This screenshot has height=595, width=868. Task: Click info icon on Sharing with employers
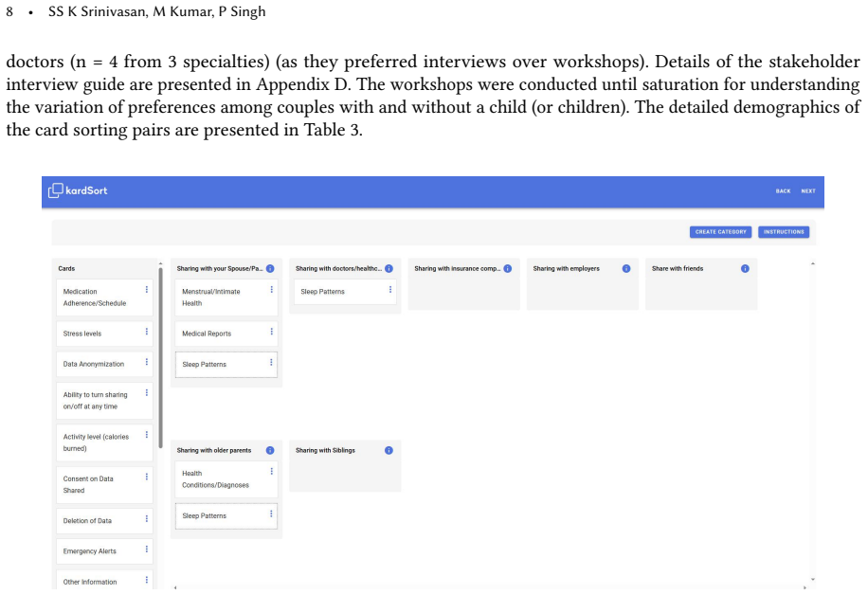click(626, 268)
